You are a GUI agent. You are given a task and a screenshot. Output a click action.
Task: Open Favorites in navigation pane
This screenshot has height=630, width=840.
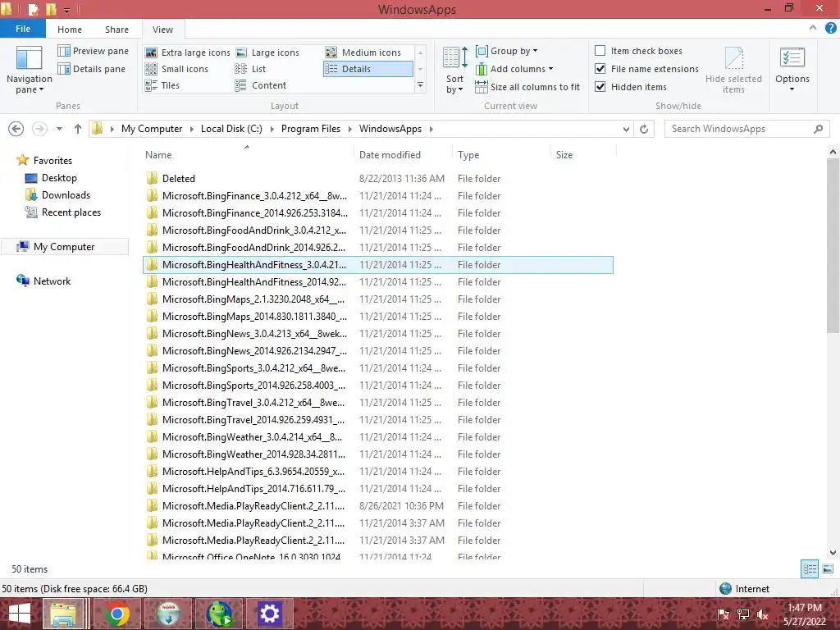tap(52, 161)
